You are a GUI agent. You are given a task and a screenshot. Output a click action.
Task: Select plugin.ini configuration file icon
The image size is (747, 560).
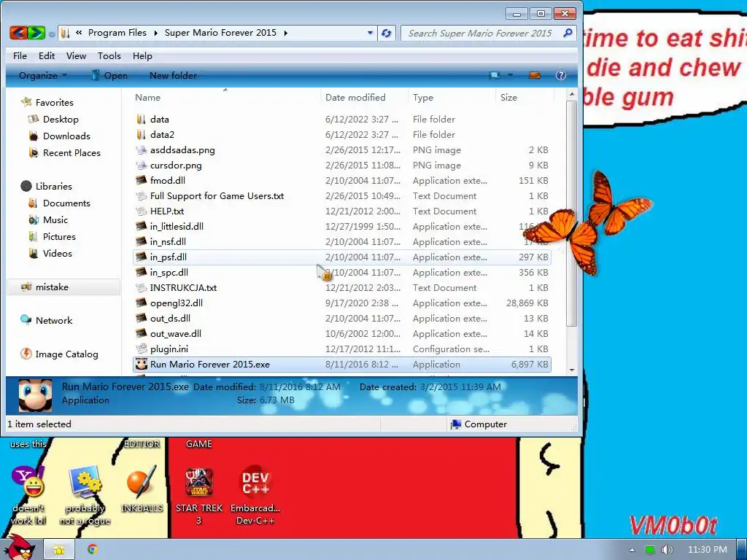[x=141, y=349]
